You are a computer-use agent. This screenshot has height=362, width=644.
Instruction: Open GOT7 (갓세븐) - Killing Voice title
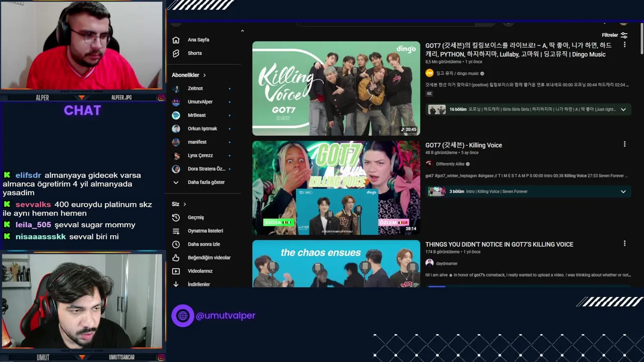tap(463, 145)
